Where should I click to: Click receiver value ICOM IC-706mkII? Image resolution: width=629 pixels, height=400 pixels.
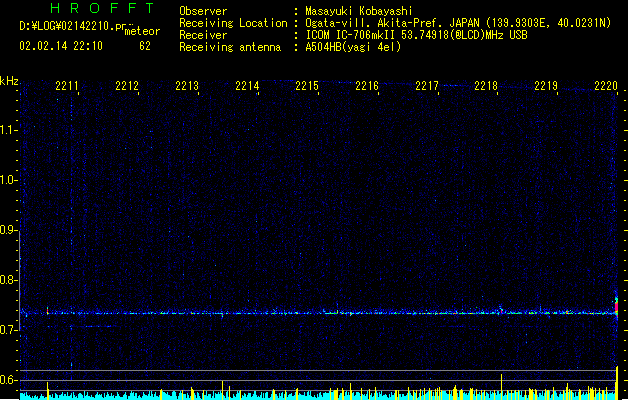351,35
